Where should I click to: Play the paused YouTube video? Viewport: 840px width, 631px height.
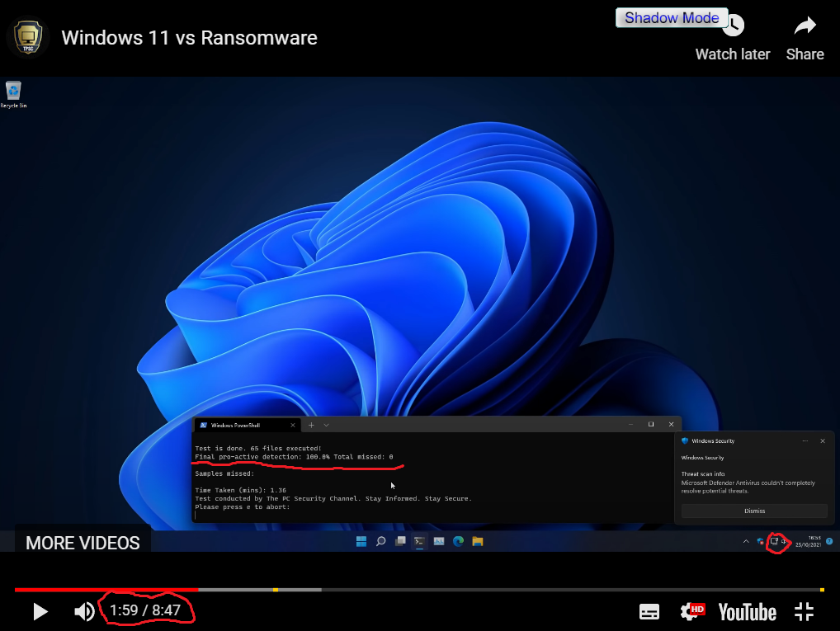40,611
